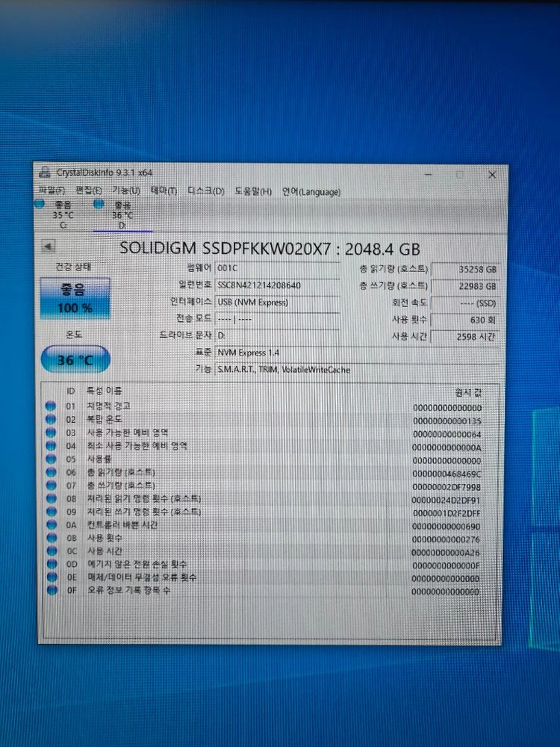Click the total host reads value 35258 GB

(x=464, y=269)
